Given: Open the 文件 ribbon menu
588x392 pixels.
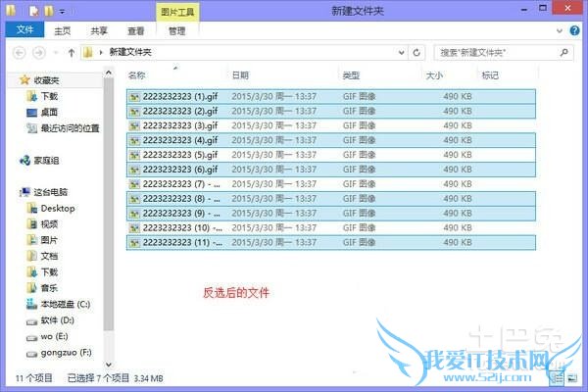Looking at the screenshot, I should click(x=24, y=29).
